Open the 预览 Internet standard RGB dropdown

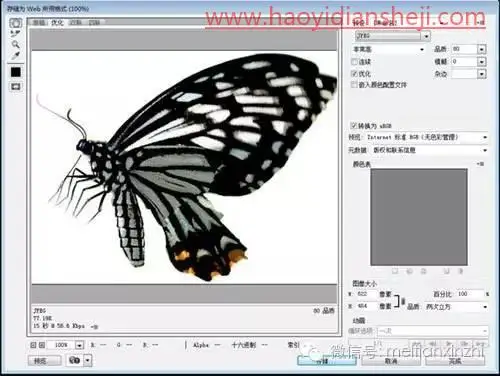pos(427,137)
